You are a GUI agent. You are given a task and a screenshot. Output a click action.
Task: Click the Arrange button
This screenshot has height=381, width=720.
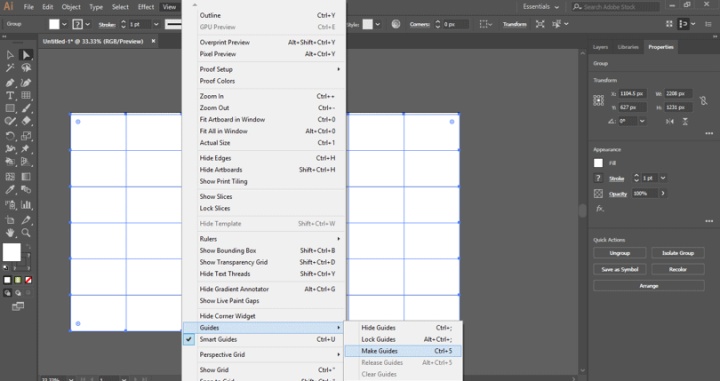point(649,286)
